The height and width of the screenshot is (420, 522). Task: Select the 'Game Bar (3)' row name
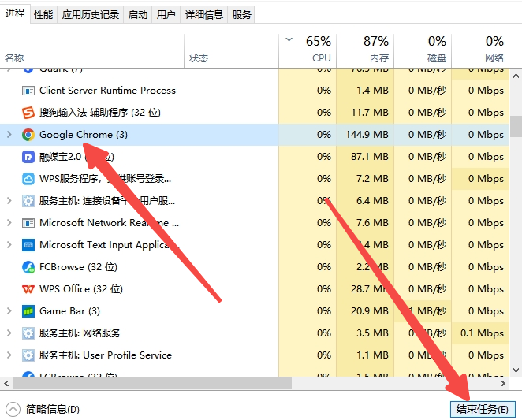point(69,311)
